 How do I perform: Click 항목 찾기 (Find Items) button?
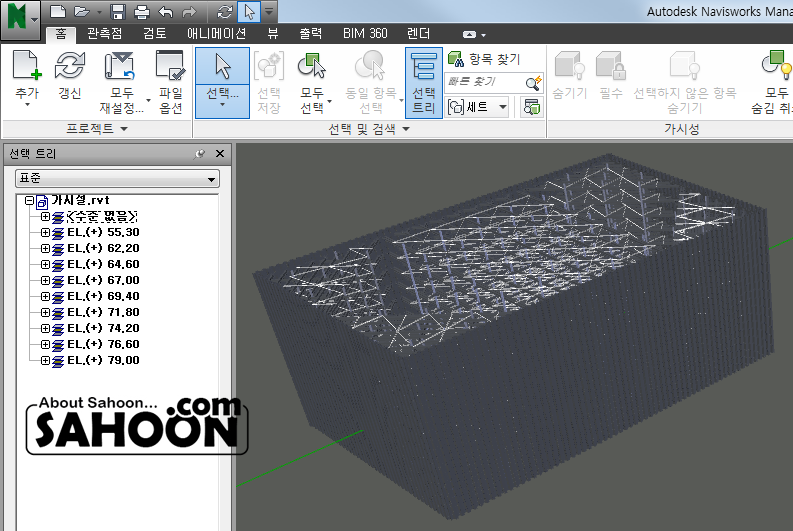(x=484, y=59)
